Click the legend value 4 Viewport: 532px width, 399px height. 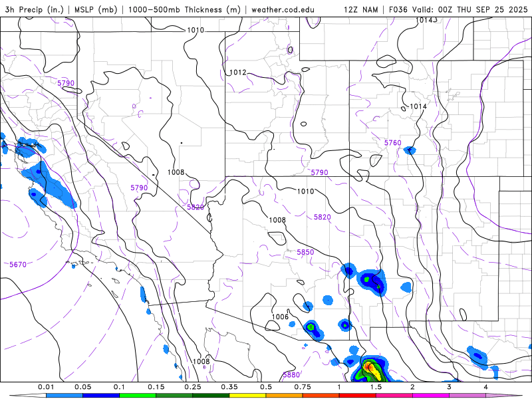tap(486, 387)
